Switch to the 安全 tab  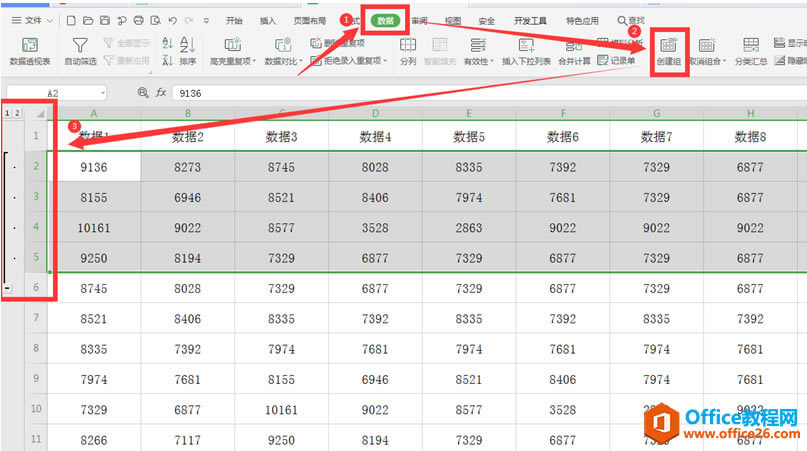point(486,21)
